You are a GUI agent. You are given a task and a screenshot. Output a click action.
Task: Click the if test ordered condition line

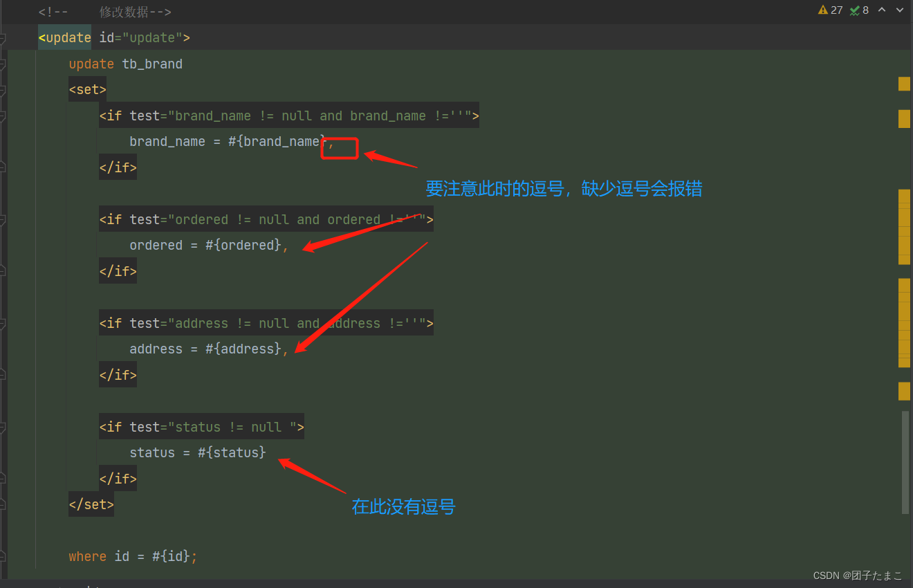pyautogui.click(x=266, y=219)
